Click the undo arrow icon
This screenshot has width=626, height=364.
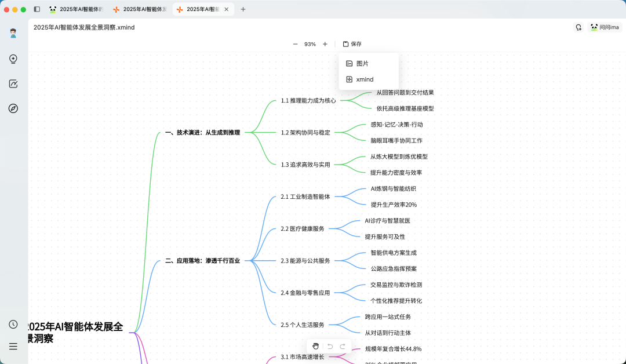[x=330, y=345]
